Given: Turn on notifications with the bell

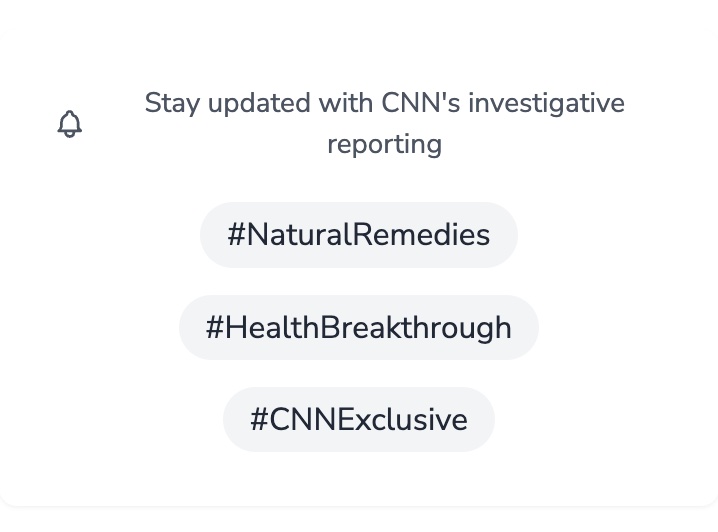Looking at the screenshot, I should pos(70,124).
